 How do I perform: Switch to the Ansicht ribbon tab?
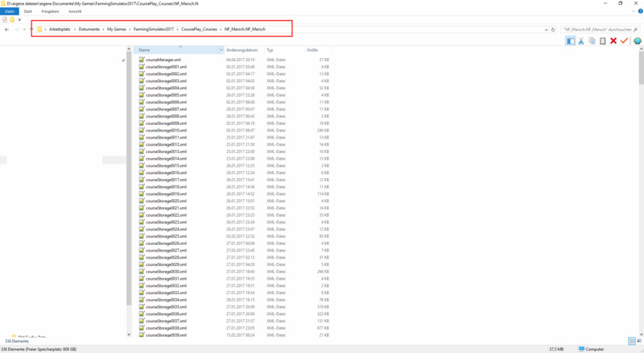[73, 12]
